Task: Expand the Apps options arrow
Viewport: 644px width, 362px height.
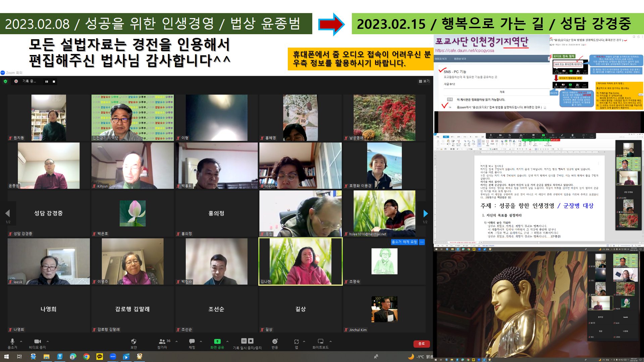Action: (304, 341)
